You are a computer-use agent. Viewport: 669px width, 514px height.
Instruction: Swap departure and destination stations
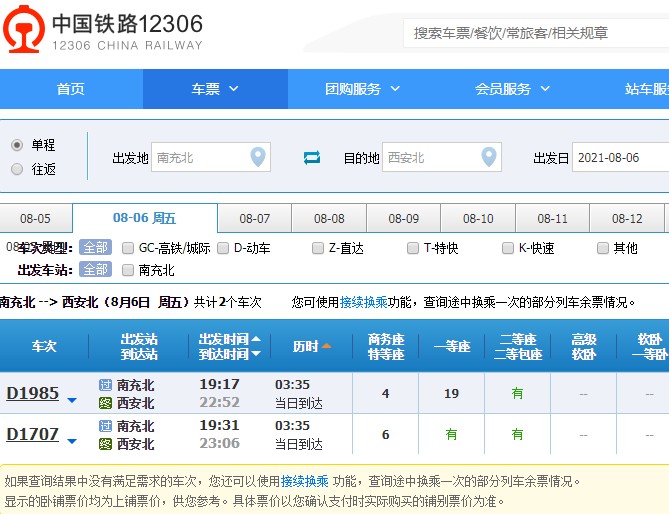click(x=312, y=158)
